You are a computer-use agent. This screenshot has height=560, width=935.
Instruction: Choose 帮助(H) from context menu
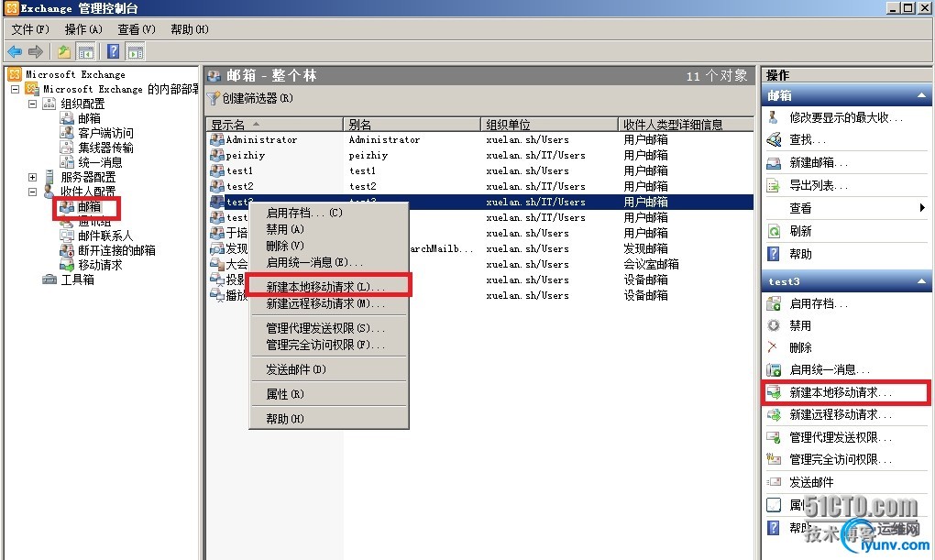329,419
